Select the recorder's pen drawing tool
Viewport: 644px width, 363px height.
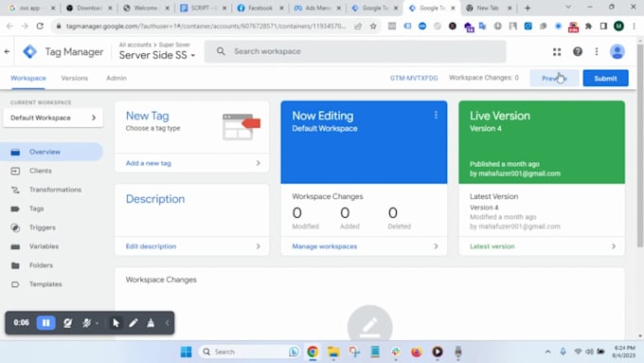point(134,323)
